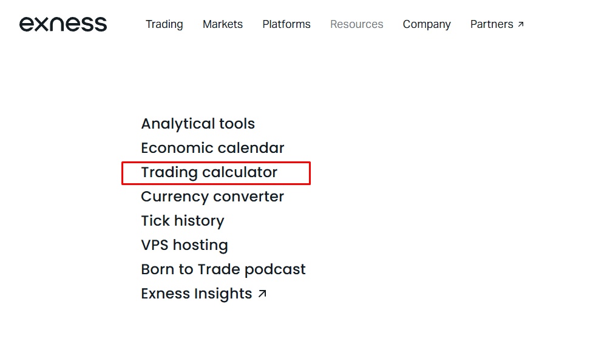This screenshot has width=607, height=364.
Task: Open VPS hosting
Action: coord(185,245)
